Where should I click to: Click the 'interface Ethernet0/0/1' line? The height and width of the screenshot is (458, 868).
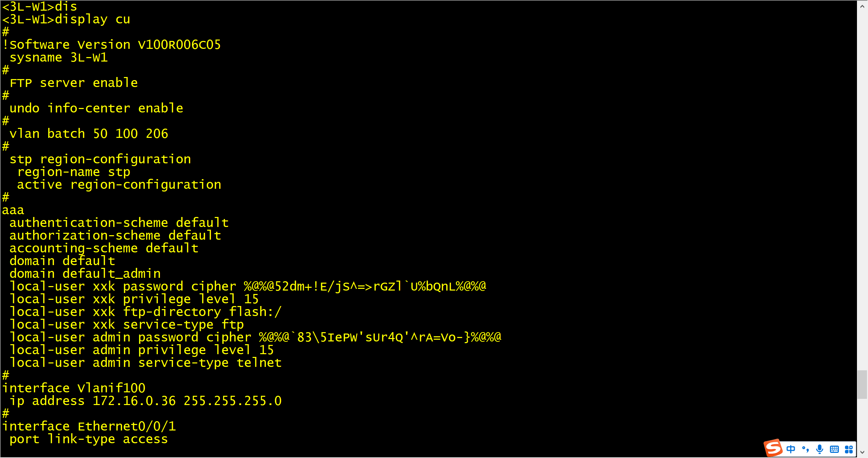(x=89, y=426)
